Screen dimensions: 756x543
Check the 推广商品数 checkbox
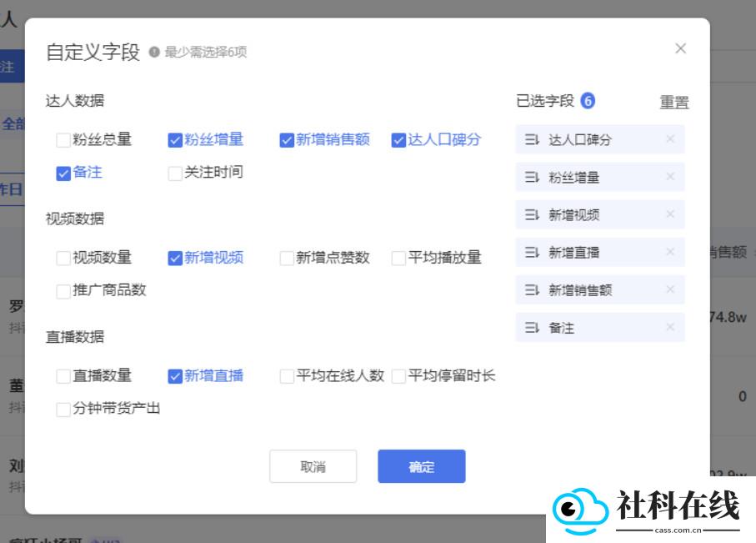point(63,291)
